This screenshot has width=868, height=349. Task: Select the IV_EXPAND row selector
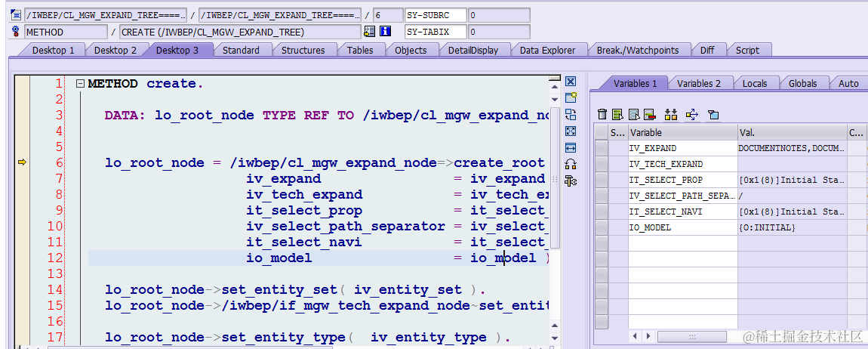[x=601, y=148]
